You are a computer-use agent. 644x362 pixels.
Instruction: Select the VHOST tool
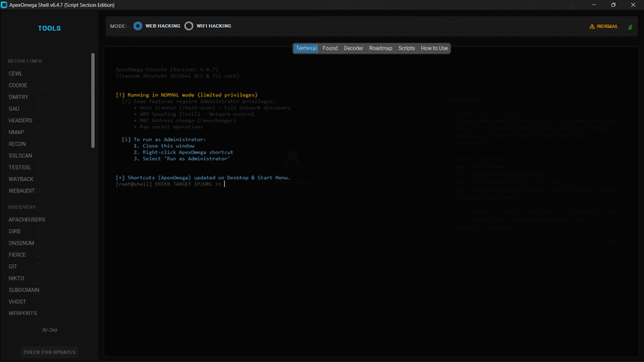(x=17, y=301)
